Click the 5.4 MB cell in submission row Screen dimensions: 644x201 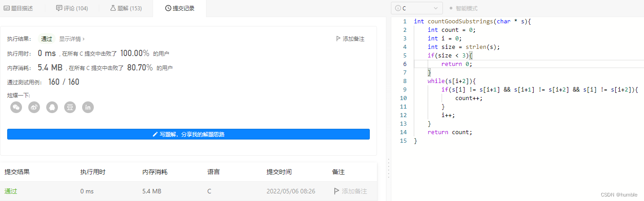point(152,191)
